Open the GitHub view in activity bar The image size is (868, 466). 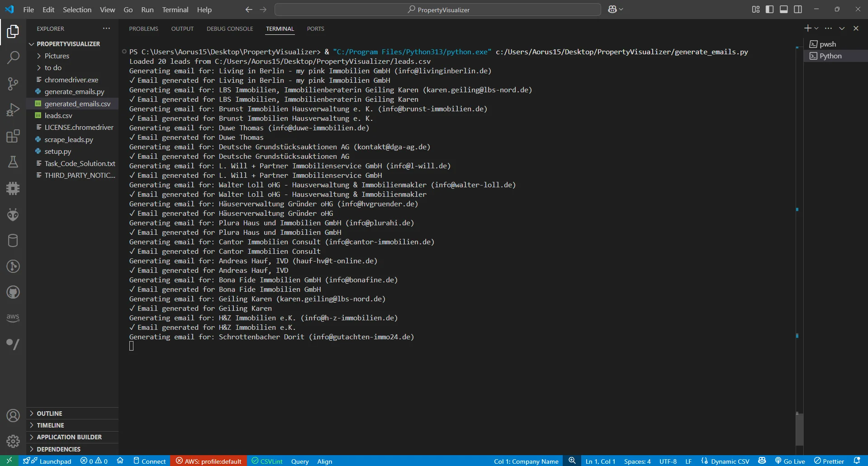[x=13, y=292]
